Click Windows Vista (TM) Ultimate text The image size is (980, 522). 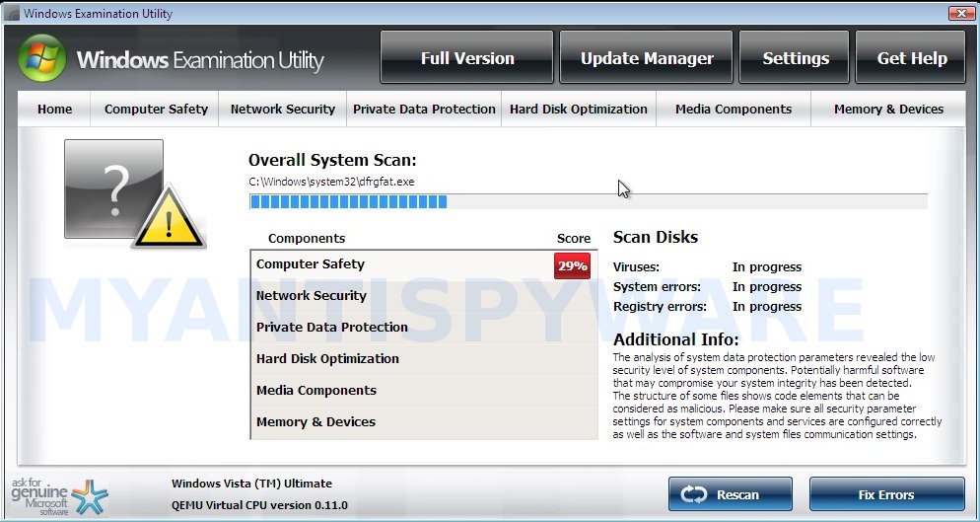[x=251, y=484]
